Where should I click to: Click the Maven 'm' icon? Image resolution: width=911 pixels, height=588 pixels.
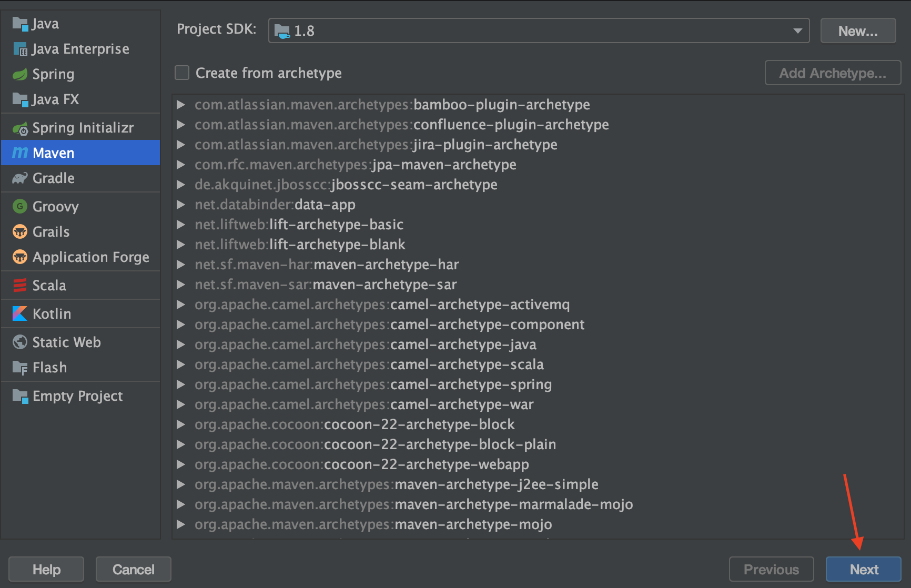pyautogui.click(x=20, y=153)
